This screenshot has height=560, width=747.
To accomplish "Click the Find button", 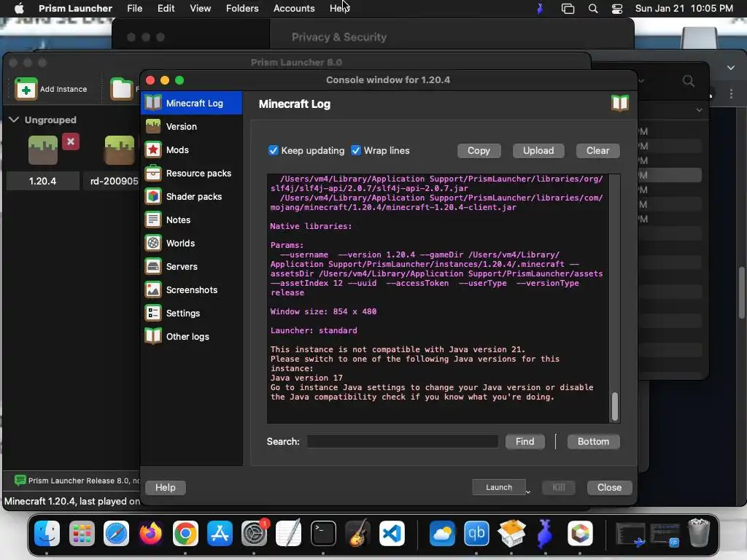I will [525, 441].
